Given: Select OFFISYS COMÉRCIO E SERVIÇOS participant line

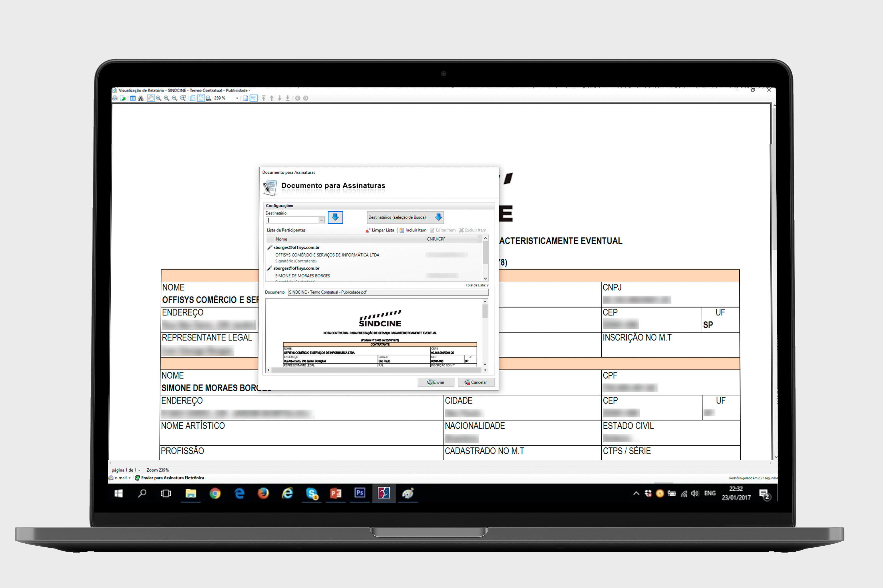Looking at the screenshot, I should tap(327, 255).
